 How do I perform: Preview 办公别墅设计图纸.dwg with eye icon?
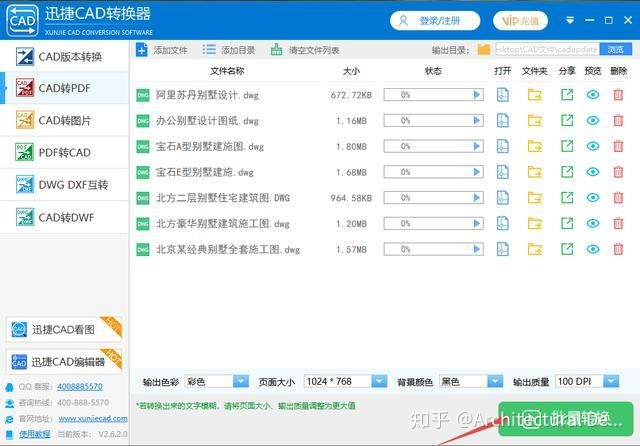click(593, 121)
